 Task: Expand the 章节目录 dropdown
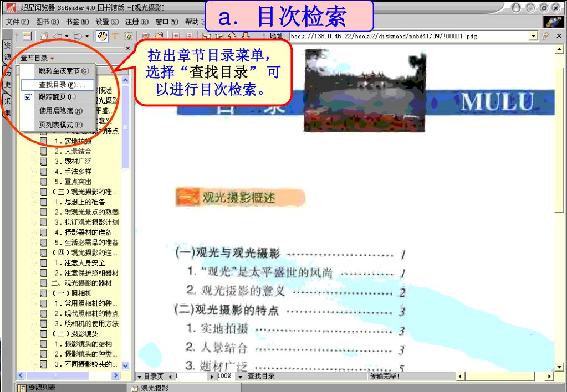(37, 58)
